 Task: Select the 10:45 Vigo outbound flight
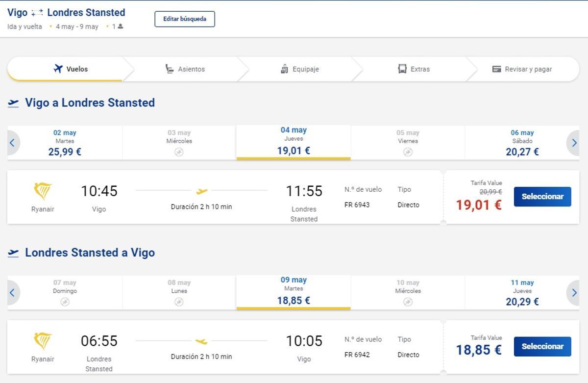pos(542,197)
